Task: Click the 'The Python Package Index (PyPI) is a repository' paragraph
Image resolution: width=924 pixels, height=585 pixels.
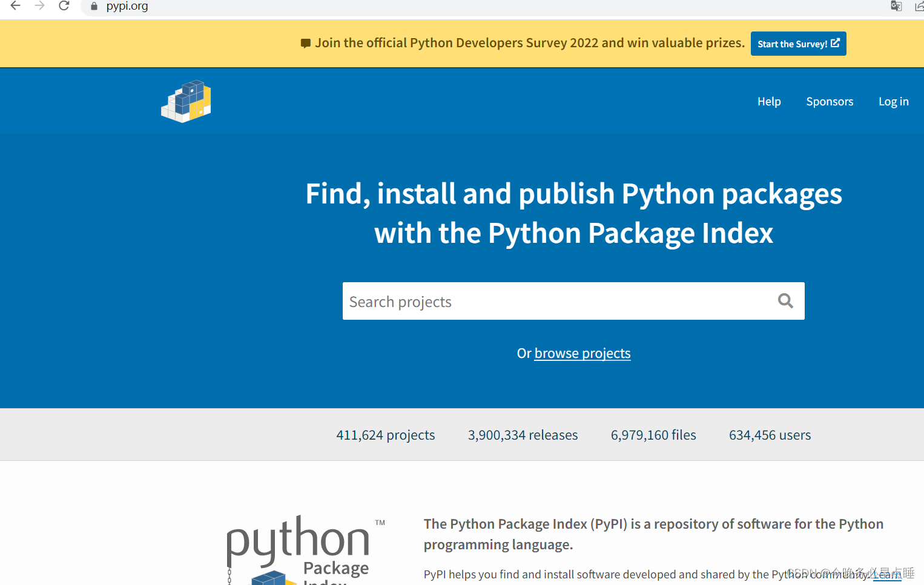Action: pyautogui.click(x=653, y=534)
